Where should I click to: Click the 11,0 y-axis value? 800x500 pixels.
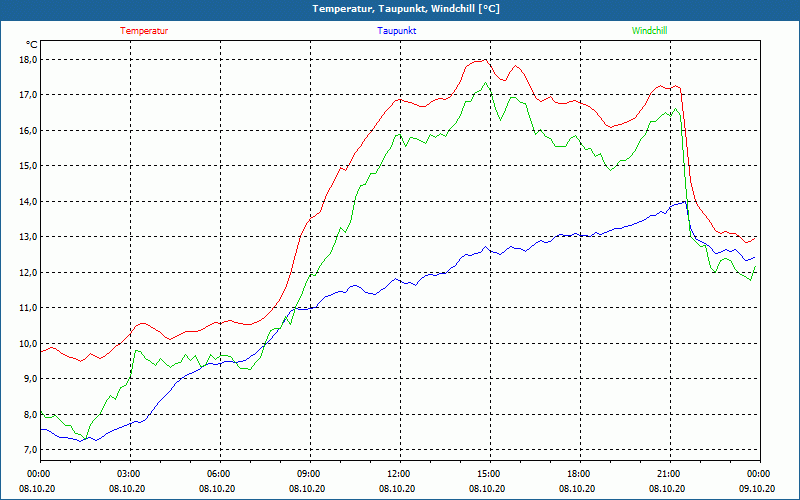tap(29, 308)
